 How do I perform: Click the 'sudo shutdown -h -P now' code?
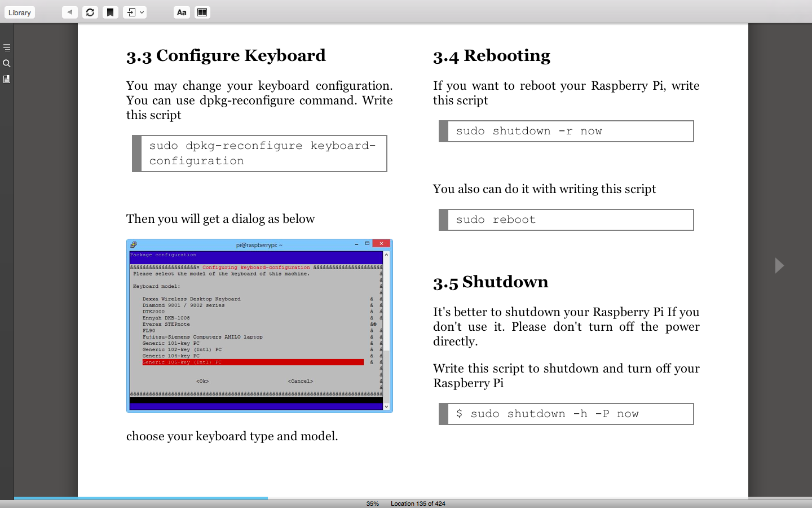566,414
